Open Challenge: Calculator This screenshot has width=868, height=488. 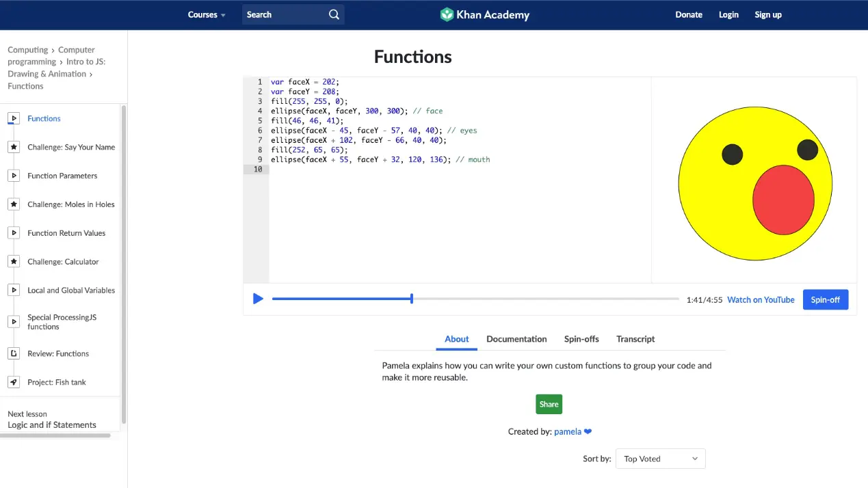click(63, 262)
